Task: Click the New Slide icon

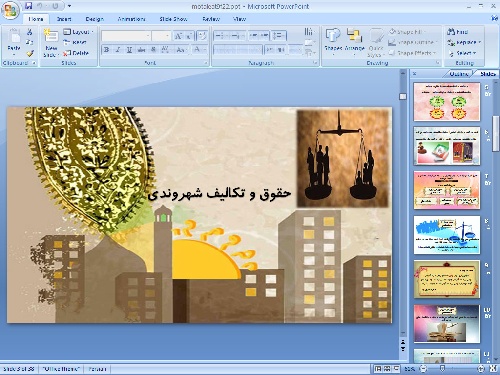Action: click(51, 36)
